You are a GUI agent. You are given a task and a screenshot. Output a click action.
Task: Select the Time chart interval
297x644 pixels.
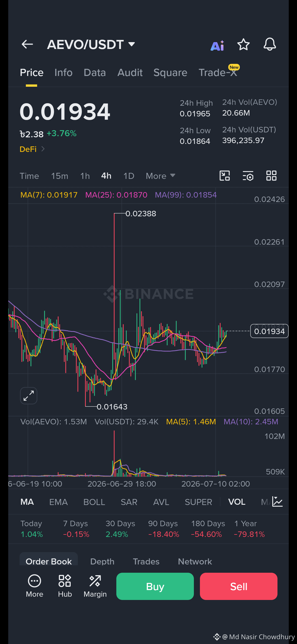pos(29,176)
